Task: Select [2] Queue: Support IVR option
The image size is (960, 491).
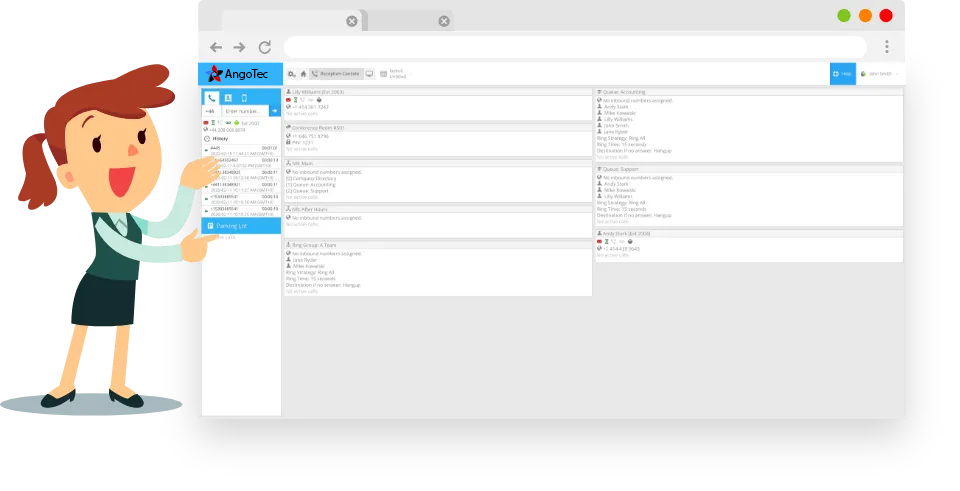Action: point(307,190)
